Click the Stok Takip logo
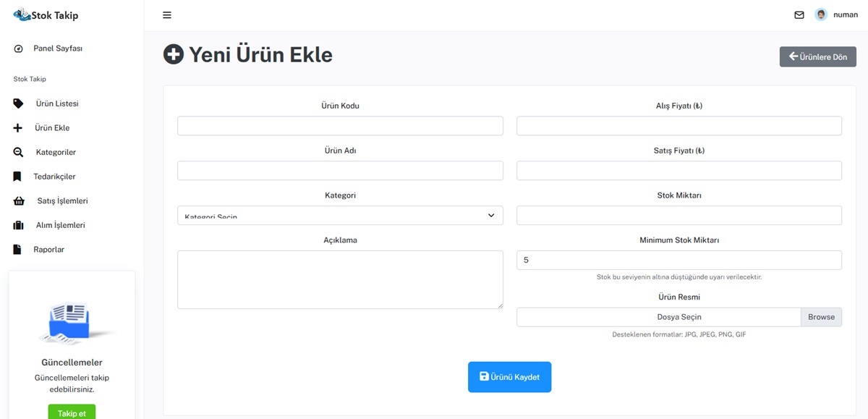Image resolution: width=868 pixels, height=419 pixels. pos(46,15)
